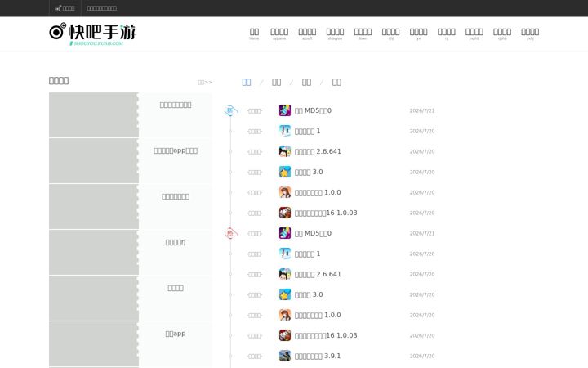Open the azgame navigation menu item

click(x=279, y=34)
